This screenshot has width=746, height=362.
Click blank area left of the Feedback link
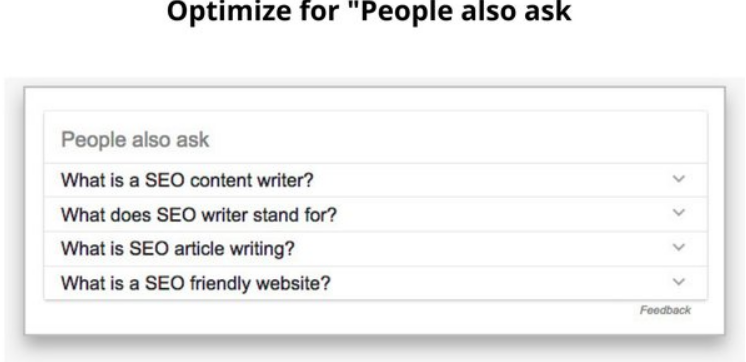tap(333, 312)
